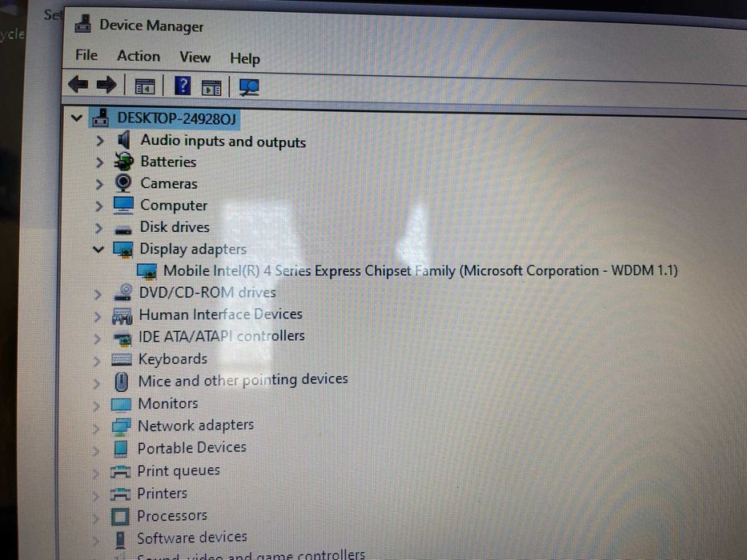Select the DESKTOP-24928OJ label
This screenshot has height=560, width=747.
pyautogui.click(x=177, y=118)
